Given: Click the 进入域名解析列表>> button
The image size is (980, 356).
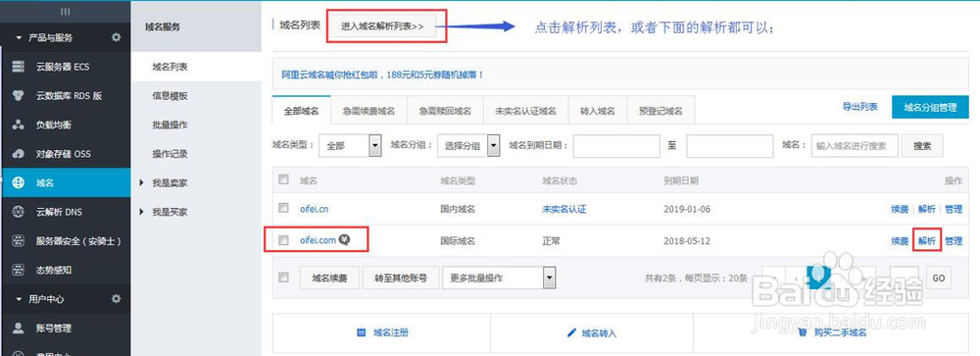Looking at the screenshot, I should point(382,26).
